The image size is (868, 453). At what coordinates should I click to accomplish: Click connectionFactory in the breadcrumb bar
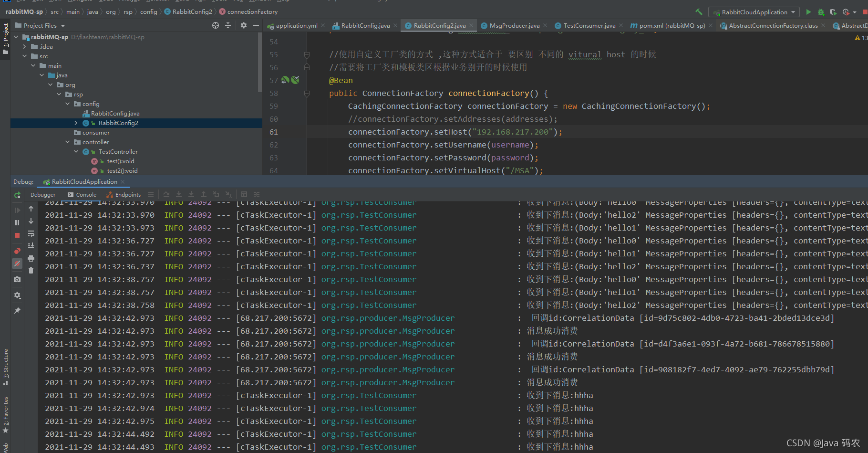[x=248, y=11]
